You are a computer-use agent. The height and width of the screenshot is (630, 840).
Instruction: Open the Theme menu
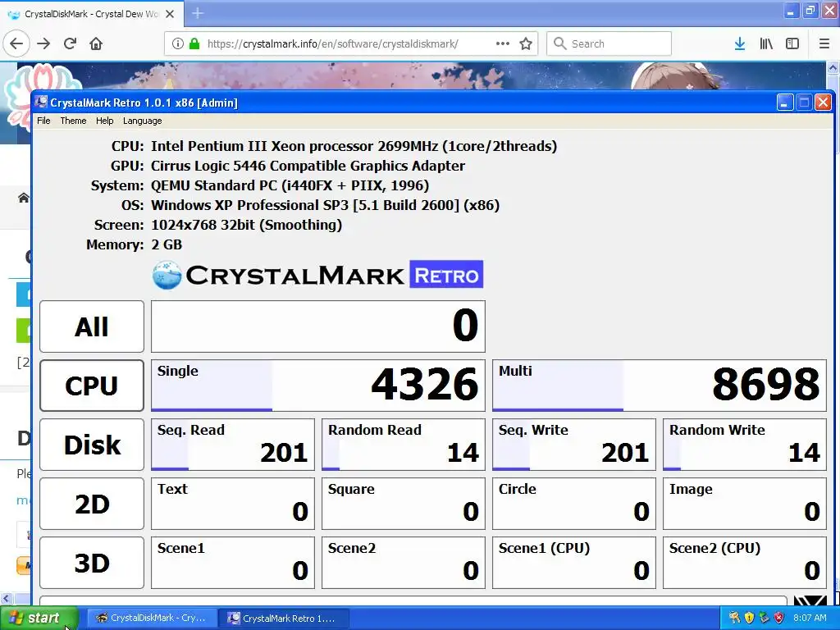click(x=73, y=121)
